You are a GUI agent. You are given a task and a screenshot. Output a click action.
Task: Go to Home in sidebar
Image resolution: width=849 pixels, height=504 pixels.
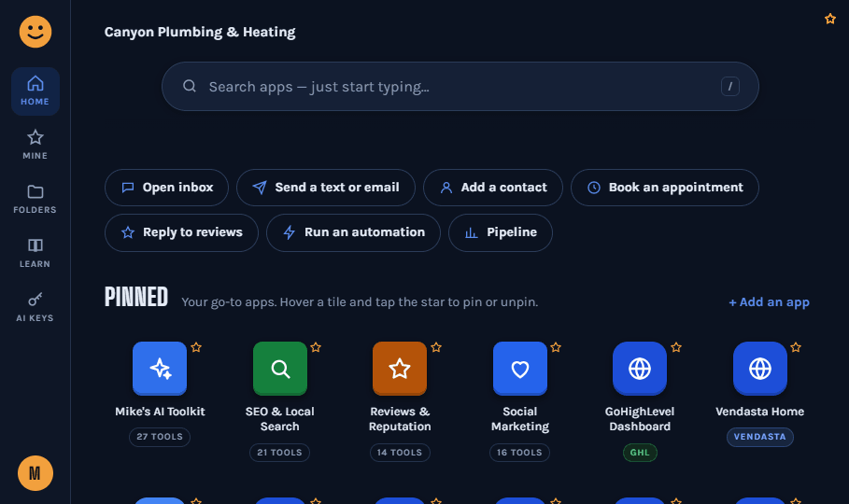point(35,91)
